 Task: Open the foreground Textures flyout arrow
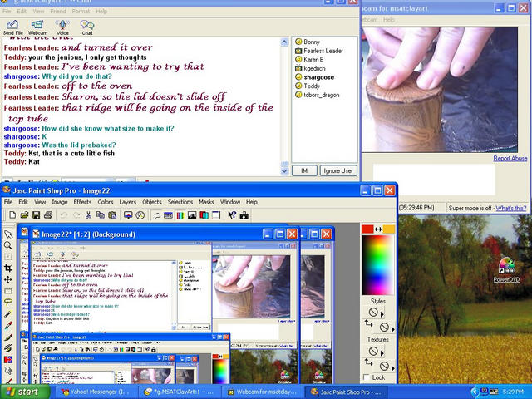382,353
